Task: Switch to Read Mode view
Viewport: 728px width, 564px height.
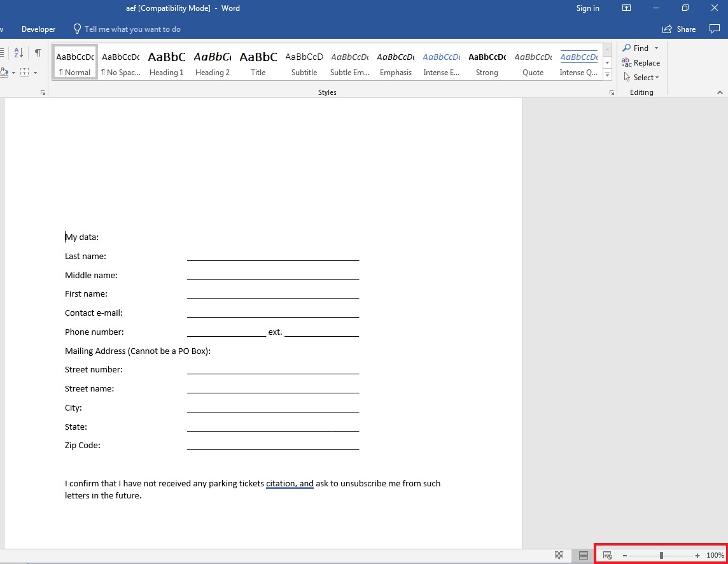Action: click(x=559, y=556)
